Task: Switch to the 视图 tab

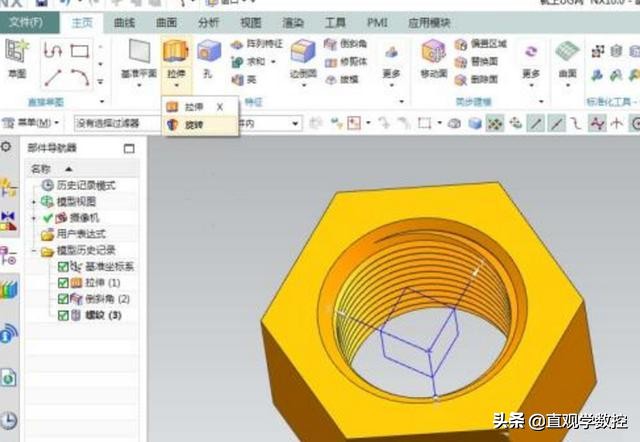Action: point(251,22)
